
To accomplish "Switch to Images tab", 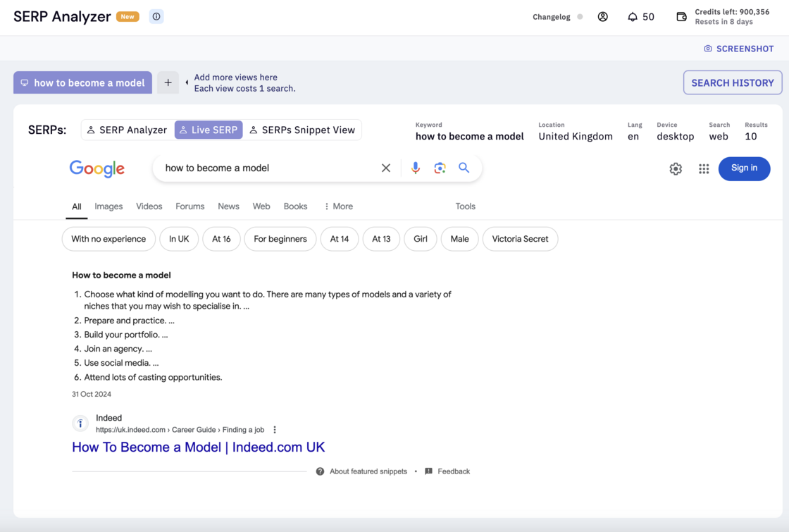I will coord(108,206).
